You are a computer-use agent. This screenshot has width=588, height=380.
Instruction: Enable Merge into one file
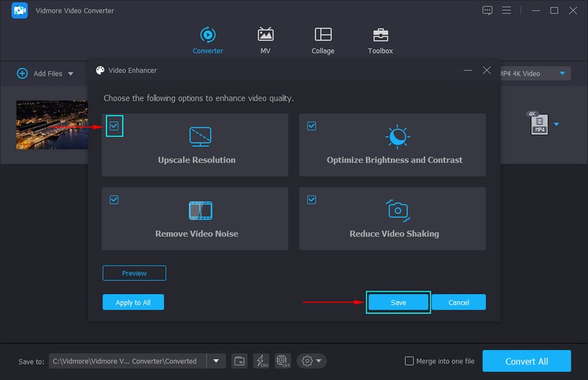coord(409,361)
